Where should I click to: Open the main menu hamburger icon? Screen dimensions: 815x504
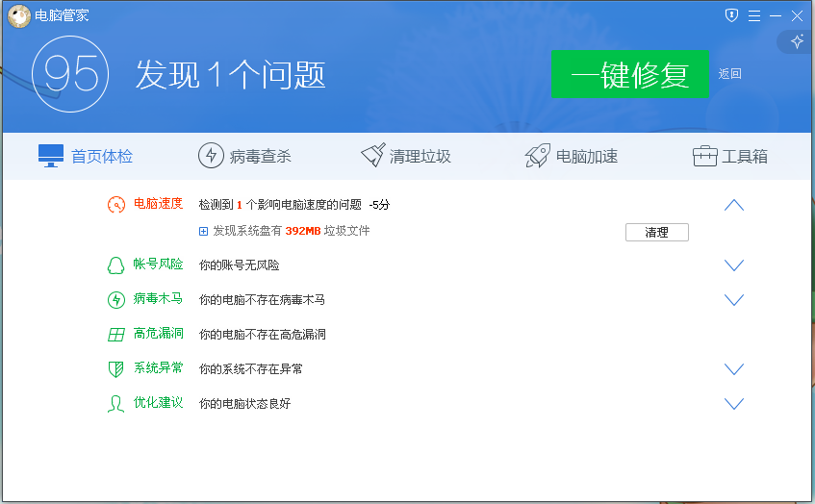coord(754,15)
